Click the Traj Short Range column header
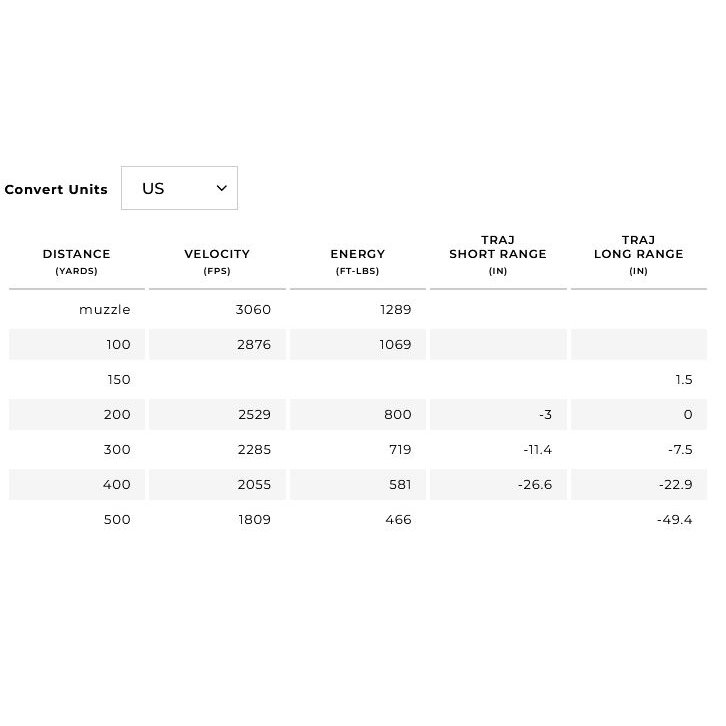The image size is (726, 726). coord(498,255)
